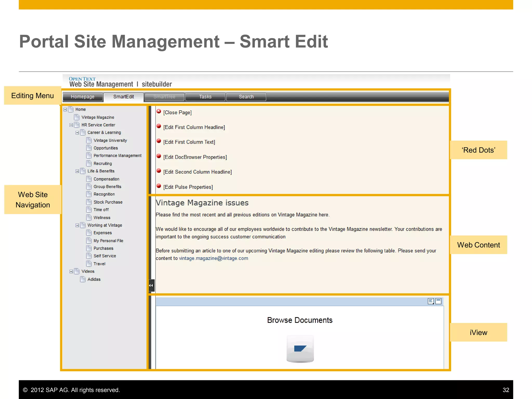The image size is (532, 399).
Task: Collapse the HR Service Center node
Action: tap(71, 125)
